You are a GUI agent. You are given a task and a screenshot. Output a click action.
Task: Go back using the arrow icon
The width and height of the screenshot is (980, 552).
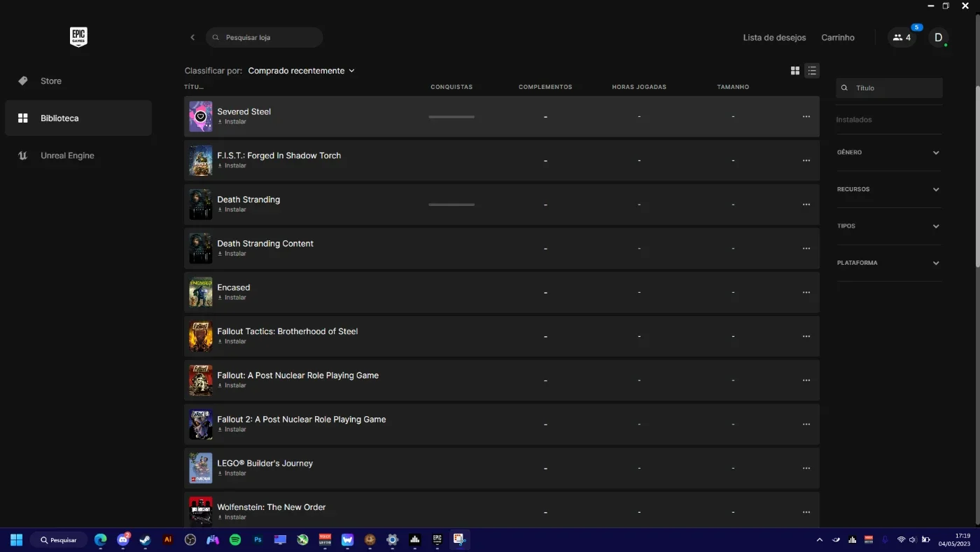[x=192, y=37]
